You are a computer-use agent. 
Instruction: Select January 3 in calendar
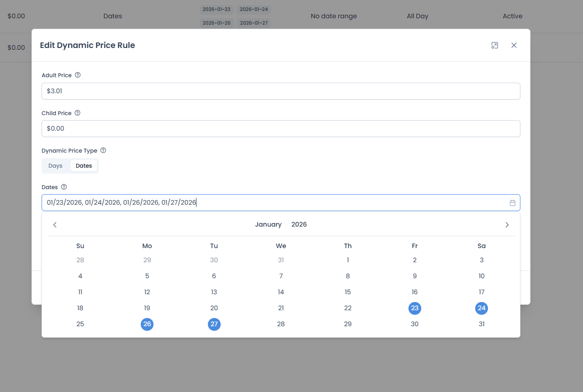click(482, 260)
